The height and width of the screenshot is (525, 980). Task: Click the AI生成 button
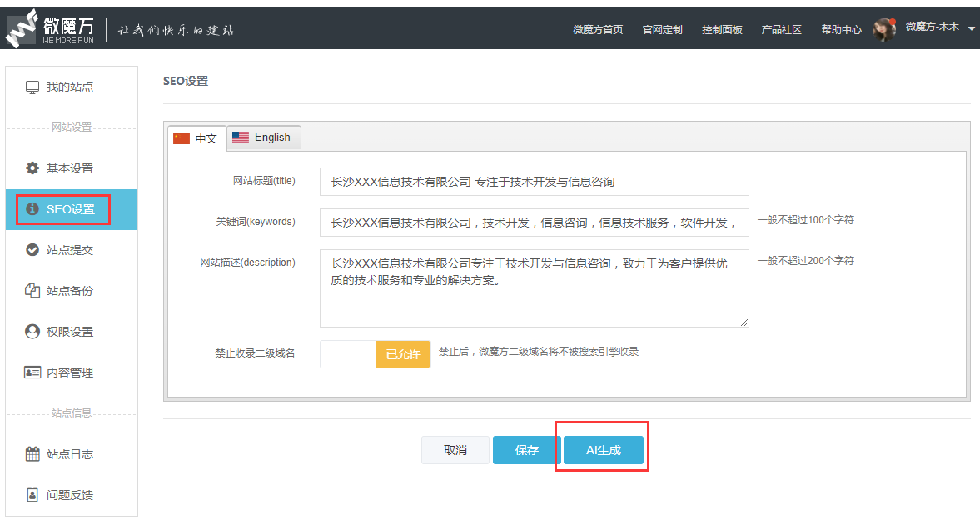pos(603,450)
